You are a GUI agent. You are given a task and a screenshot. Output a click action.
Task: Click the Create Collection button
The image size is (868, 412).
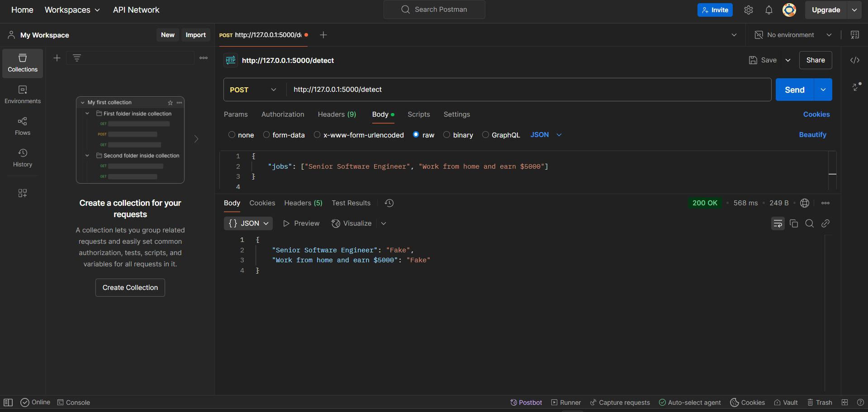tap(130, 288)
